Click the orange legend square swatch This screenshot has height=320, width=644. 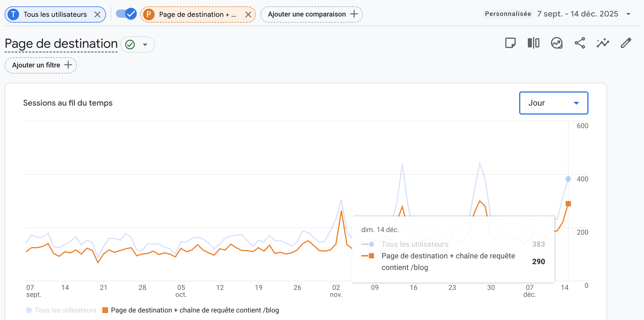(105, 310)
